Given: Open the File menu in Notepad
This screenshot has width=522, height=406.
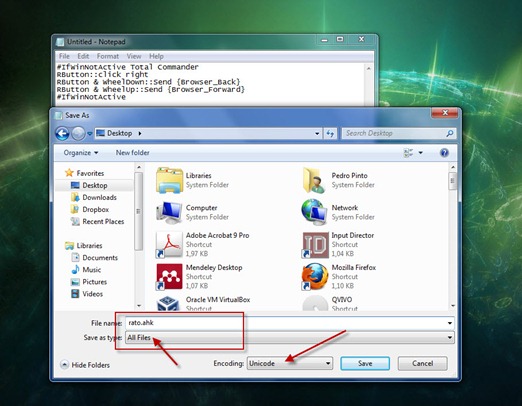Looking at the screenshot, I should 64,56.
